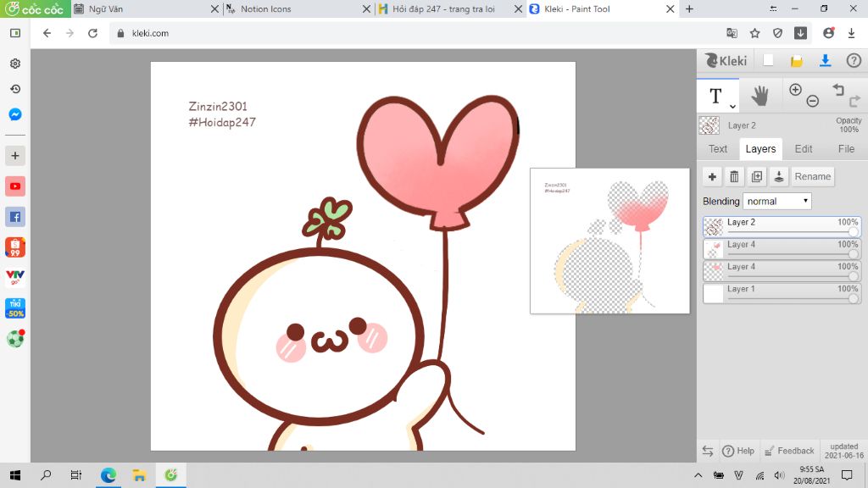The image size is (868, 488).
Task: Switch to the Text tab
Action: [x=718, y=149]
